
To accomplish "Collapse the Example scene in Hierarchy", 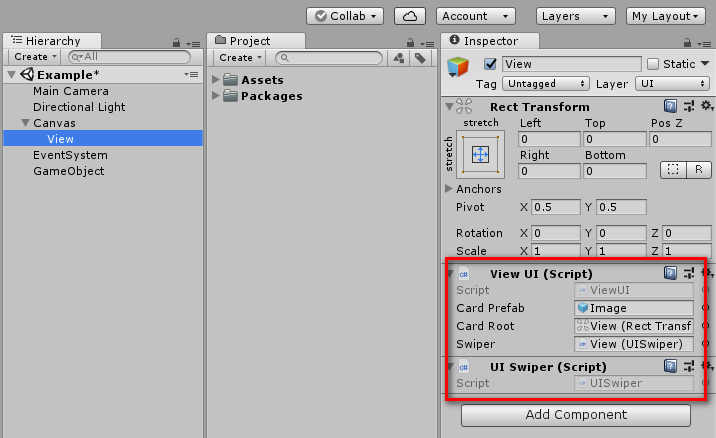I will point(12,74).
